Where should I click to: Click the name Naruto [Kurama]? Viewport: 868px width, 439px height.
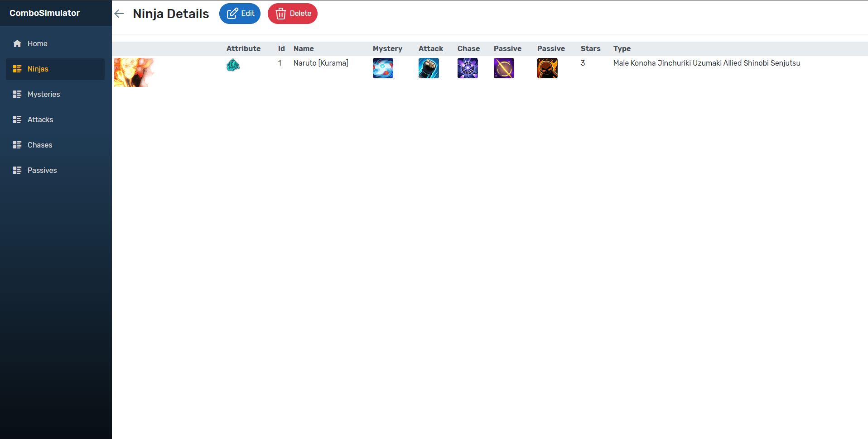[x=321, y=63]
